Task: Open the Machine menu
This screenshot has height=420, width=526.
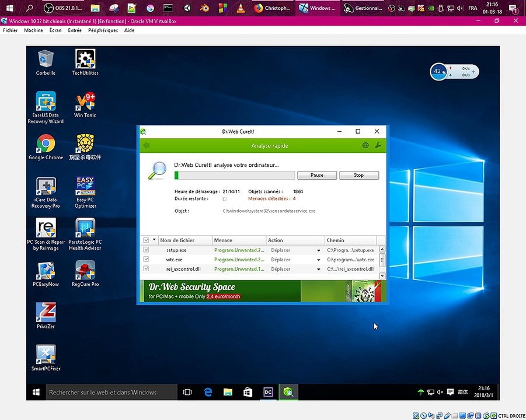Action: pyautogui.click(x=33, y=30)
